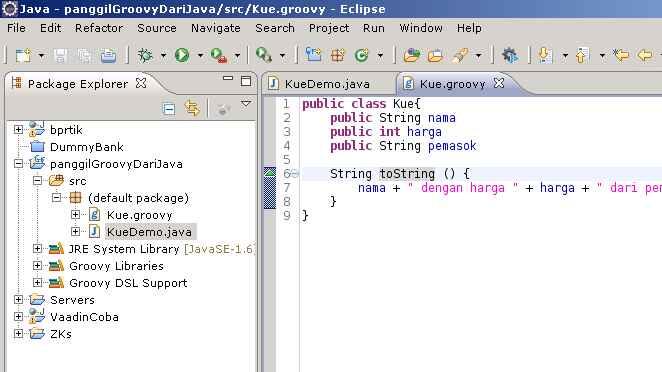The image size is (662, 372).
Task: Open the External Tools dropdown arrow
Action: click(x=237, y=55)
